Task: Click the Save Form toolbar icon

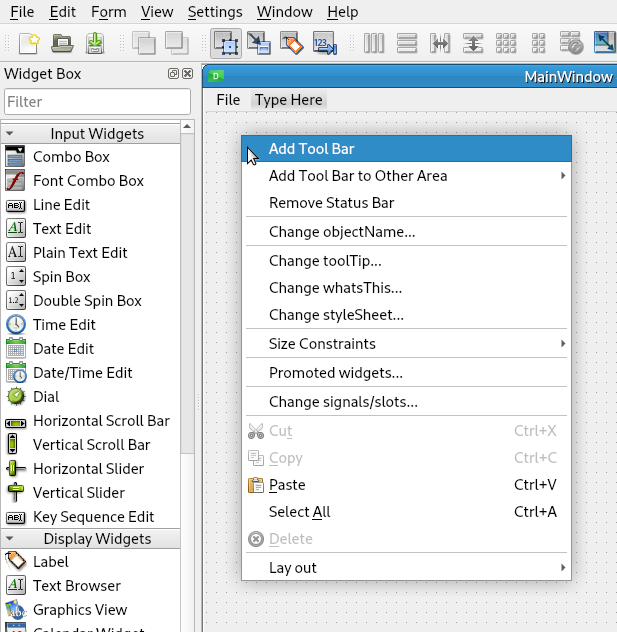Action: [x=95, y=43]
